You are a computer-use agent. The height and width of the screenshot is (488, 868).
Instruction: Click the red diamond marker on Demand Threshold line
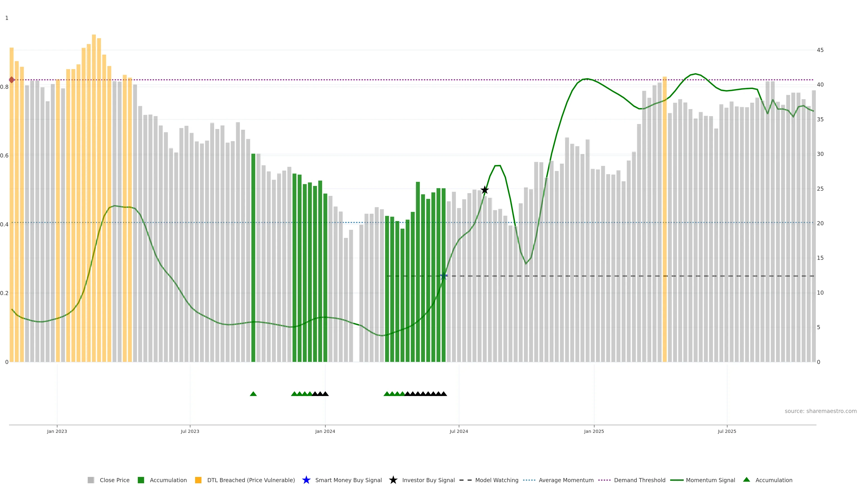pyautogui.click(x=12, y=80)
